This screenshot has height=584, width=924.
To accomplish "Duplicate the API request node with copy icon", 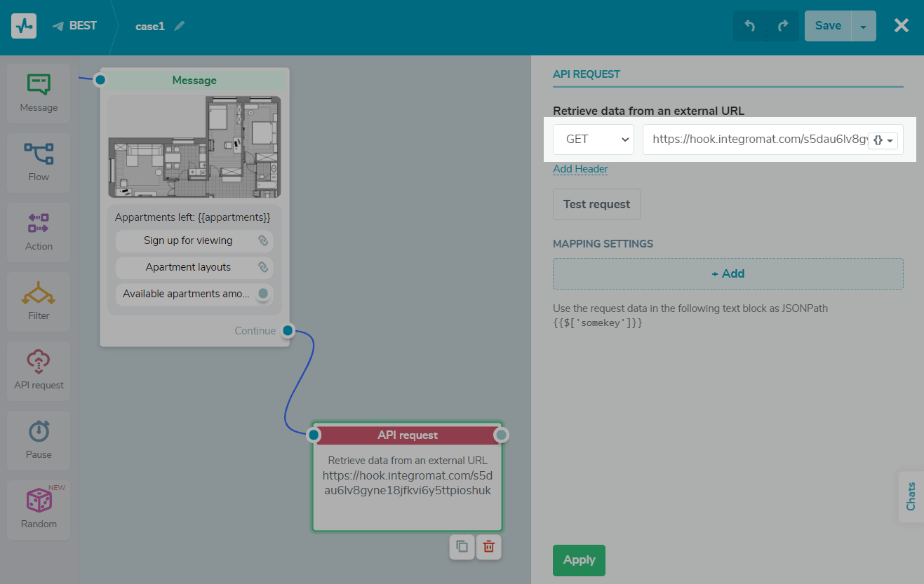I will pyautogui.click(x=462, y=547).
